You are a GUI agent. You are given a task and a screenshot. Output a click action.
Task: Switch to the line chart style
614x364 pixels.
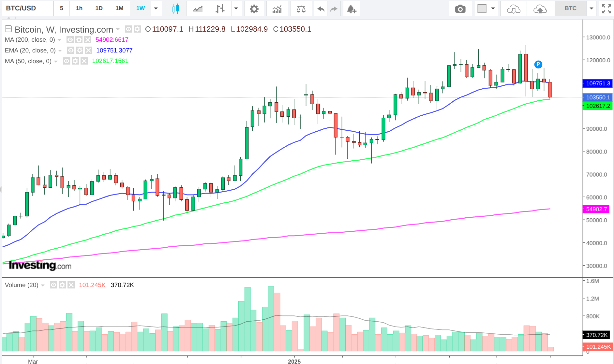click(198, 9)
